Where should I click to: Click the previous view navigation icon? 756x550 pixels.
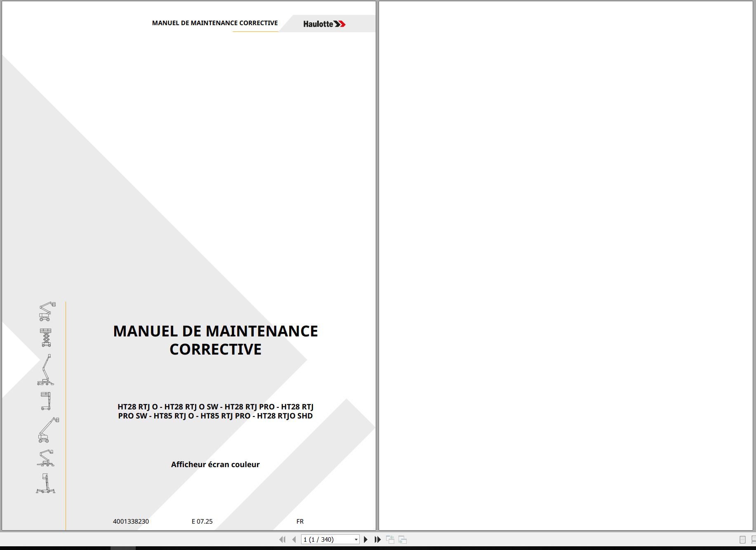[x=390, y=539]
